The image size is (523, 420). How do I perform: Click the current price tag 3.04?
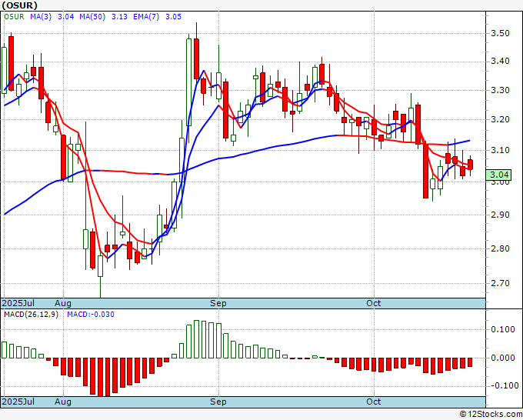point(498,175)
